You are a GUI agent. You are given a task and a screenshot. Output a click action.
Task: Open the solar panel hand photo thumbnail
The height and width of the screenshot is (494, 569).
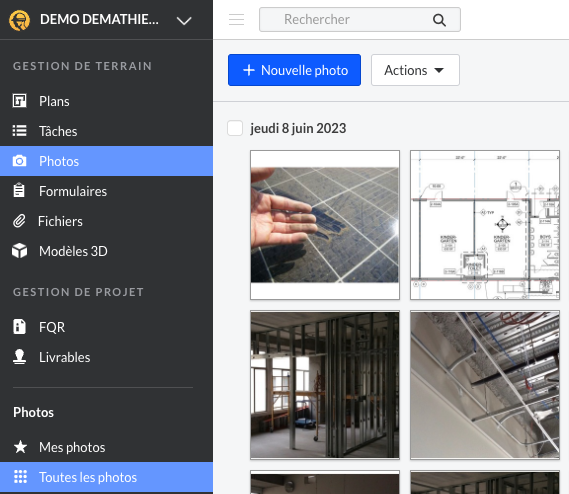pyautogui.click(x=325, y=225)
